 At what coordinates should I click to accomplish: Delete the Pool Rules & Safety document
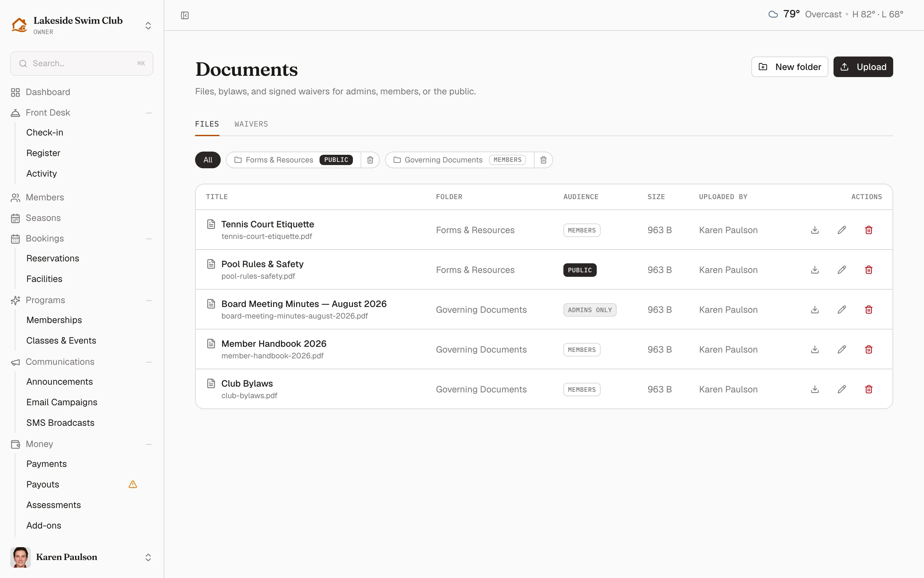click(x=868, y=270)
